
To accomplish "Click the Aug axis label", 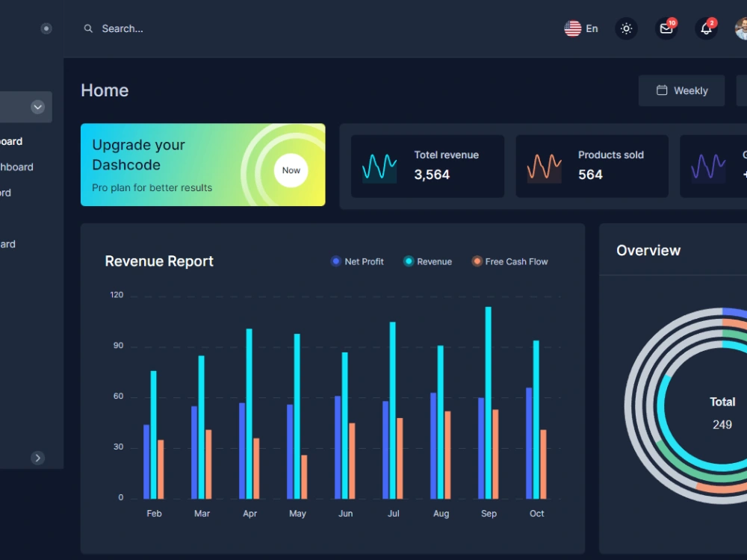I will coord(441,514).
